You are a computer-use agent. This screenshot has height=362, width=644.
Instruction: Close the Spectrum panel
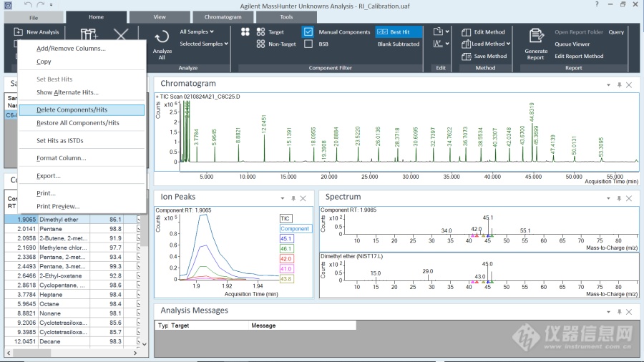tap(629, 198)
